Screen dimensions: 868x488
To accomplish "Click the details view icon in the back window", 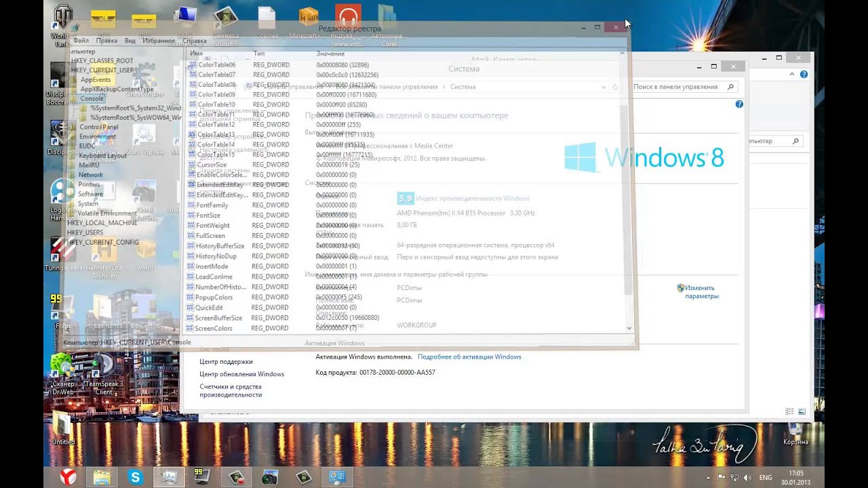I will [x=789, y=411].
